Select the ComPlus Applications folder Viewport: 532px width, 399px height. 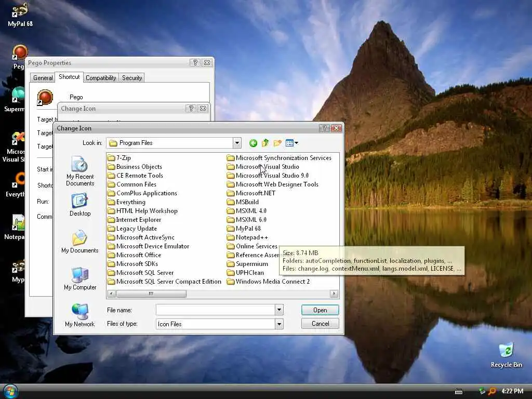point(142,193)
